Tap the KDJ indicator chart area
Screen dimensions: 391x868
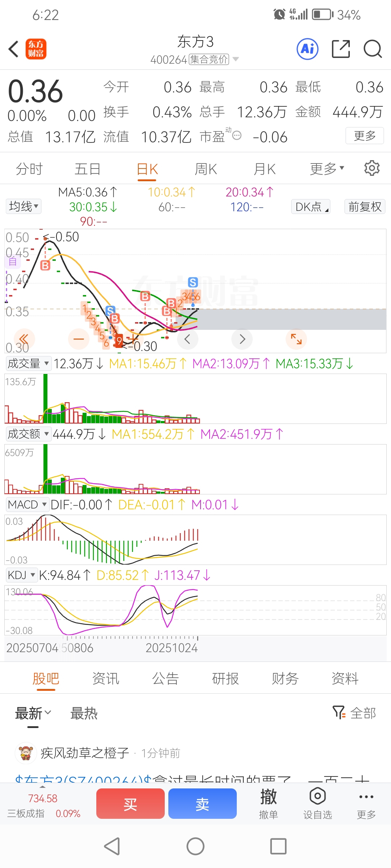(195, 610)
